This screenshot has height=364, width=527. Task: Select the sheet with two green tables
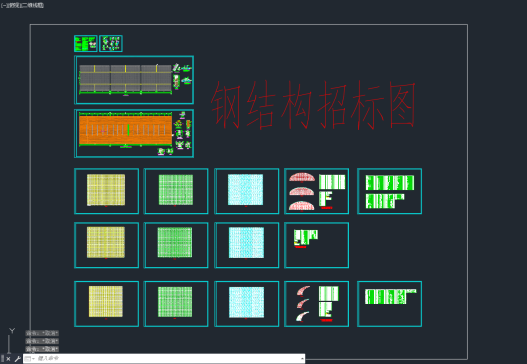390,191
